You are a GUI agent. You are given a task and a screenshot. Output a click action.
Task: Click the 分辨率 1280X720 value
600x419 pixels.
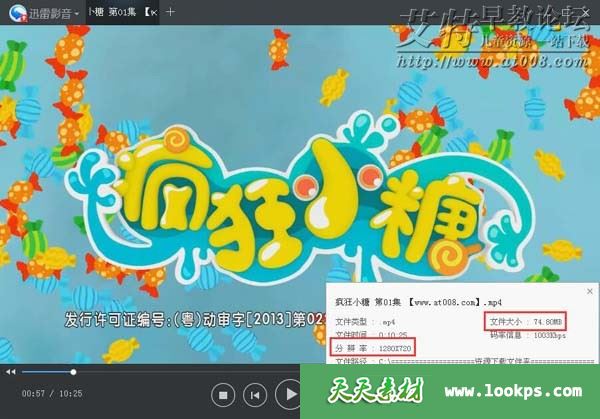[373, 348]
